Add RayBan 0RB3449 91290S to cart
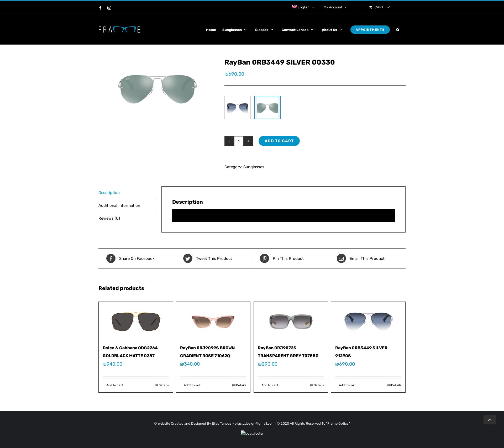The width and height of the screenshot is (504, 448). click(347, 385)
